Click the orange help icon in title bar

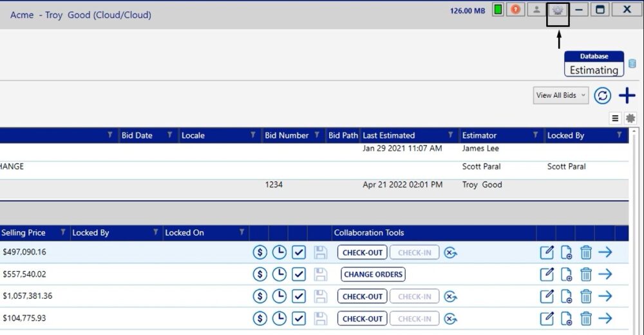click(x=516, y=10)
